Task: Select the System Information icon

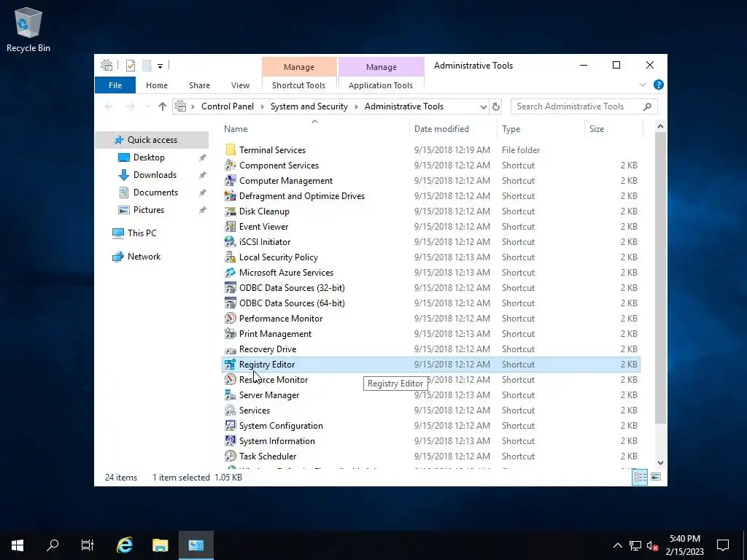Action: tap(230, 441)
